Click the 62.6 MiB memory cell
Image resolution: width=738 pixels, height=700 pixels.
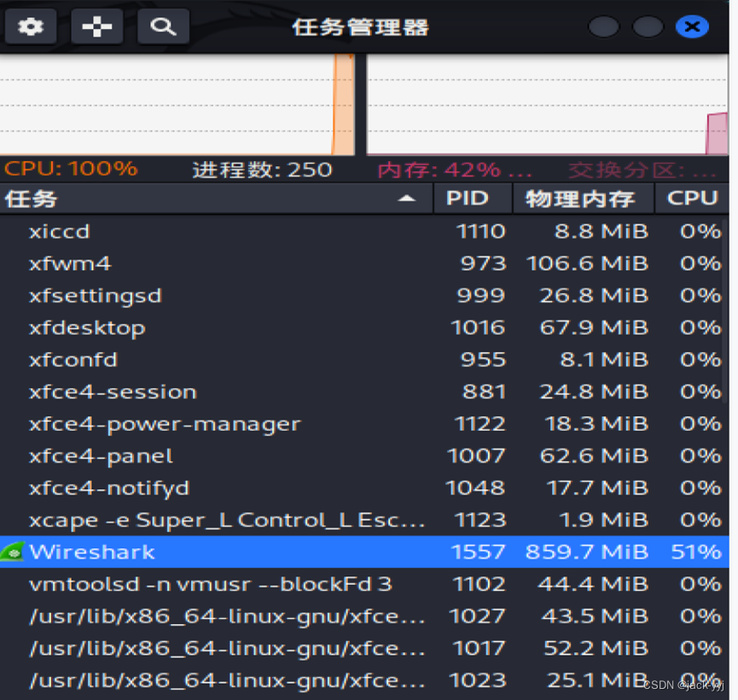[x=594, y=456]
